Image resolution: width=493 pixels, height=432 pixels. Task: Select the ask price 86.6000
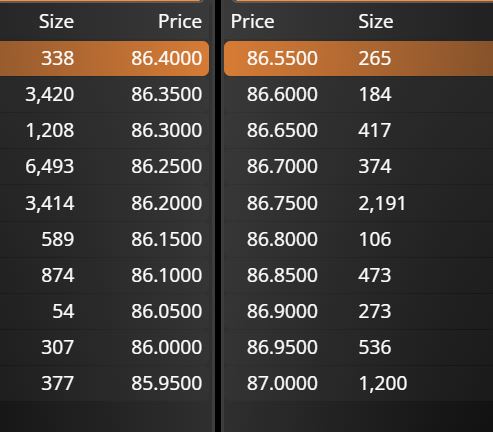pos(282,94)
